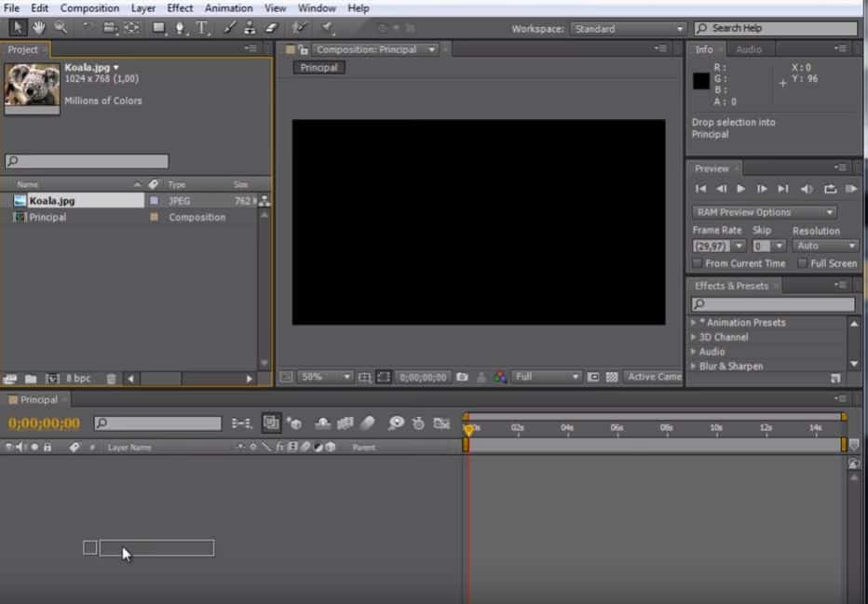Open the Composition: Principal viewer dropdown
868x604 pixels.
coord(375,49)
